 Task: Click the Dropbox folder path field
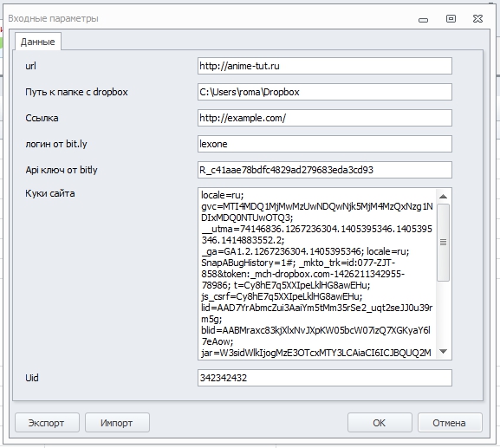[325, 92]
